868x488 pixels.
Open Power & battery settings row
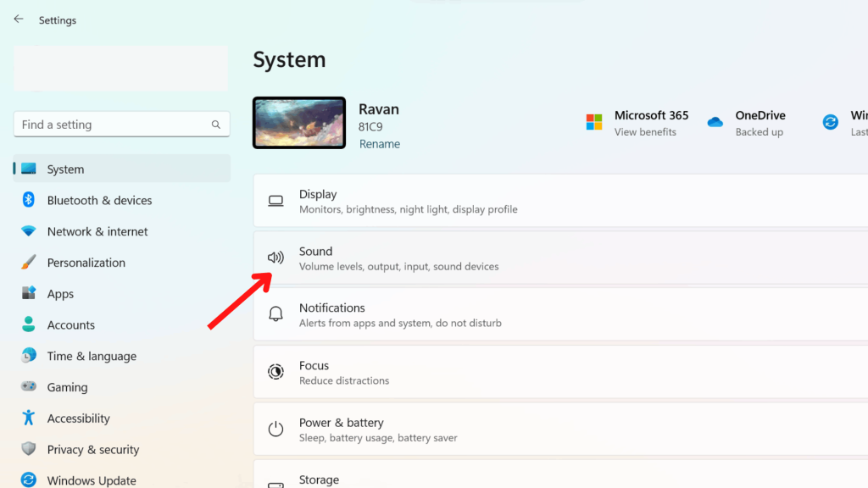click(x=561, y=429)
